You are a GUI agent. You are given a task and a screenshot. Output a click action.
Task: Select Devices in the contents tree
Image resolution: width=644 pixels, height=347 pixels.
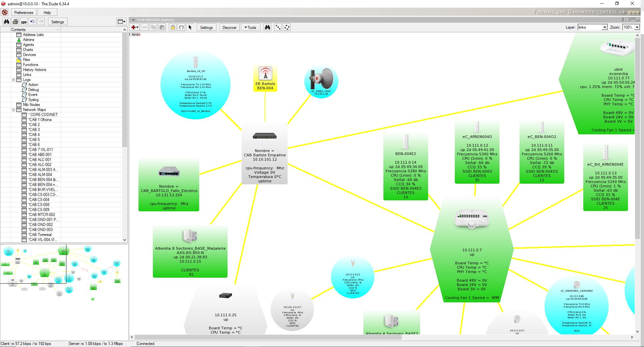[x=29, y=55]
